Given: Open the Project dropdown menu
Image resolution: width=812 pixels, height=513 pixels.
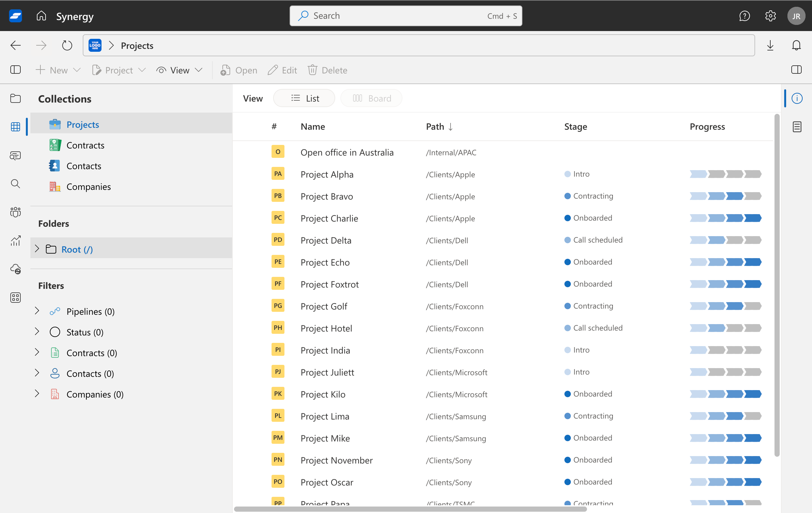Looking at the screenshot, I should tap(119, 70).
